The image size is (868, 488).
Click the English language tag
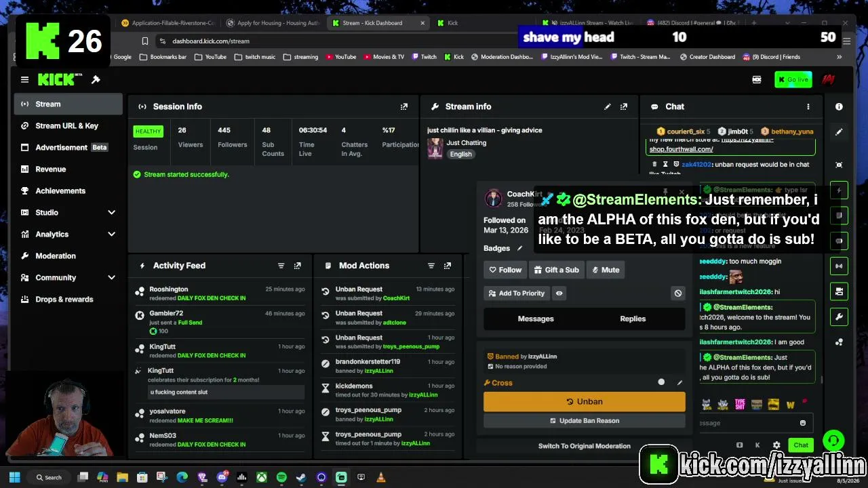click(460, 155)
